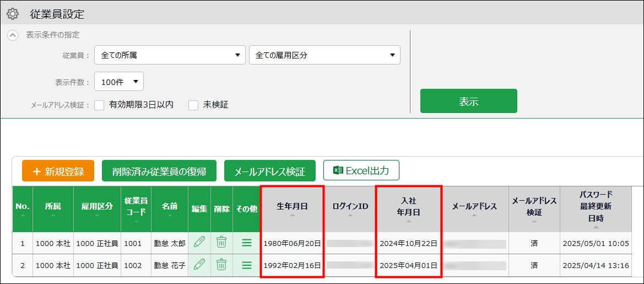Sort by メールアドレス検証 column header

pyautogui.click(x=534, y=209)
